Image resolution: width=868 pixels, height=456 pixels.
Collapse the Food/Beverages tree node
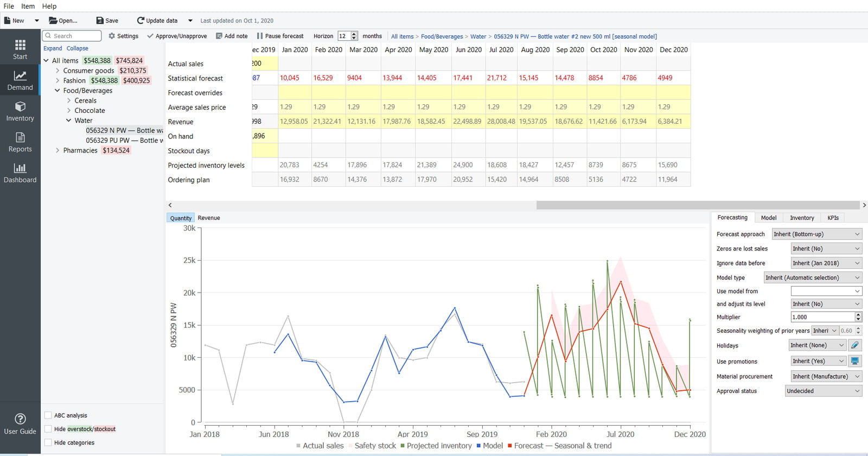tap(58, 91)
